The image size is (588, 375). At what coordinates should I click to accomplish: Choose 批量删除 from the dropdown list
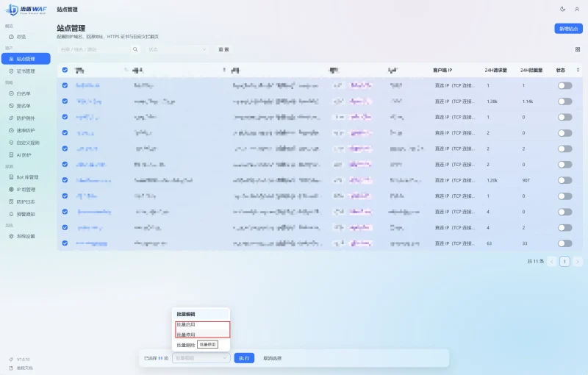pos(186,345)
